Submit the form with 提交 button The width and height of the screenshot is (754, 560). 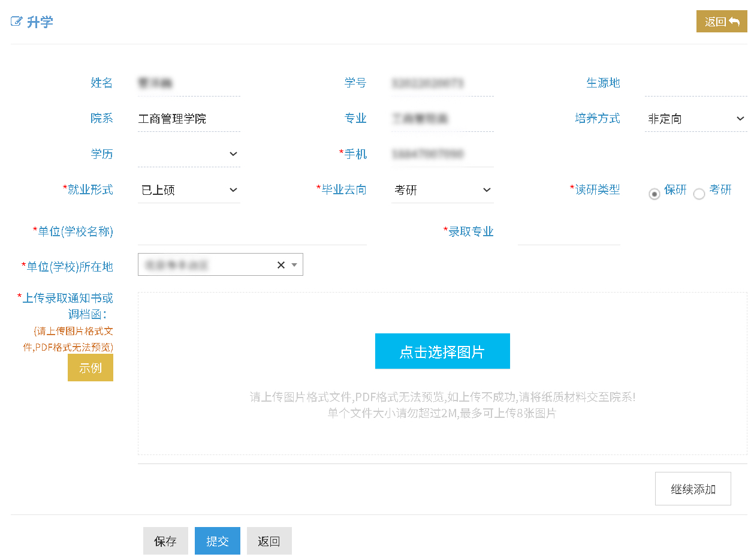tap(217, 541)
